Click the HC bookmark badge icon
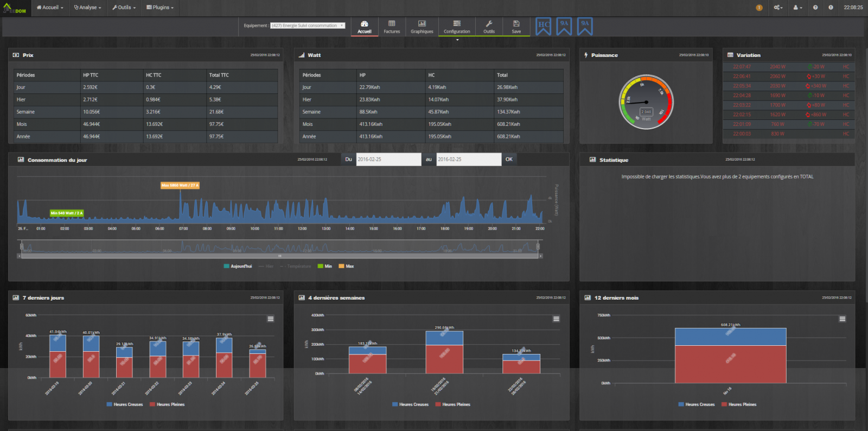The width and height of the screenshot is (868, 431). click(543, 26)
